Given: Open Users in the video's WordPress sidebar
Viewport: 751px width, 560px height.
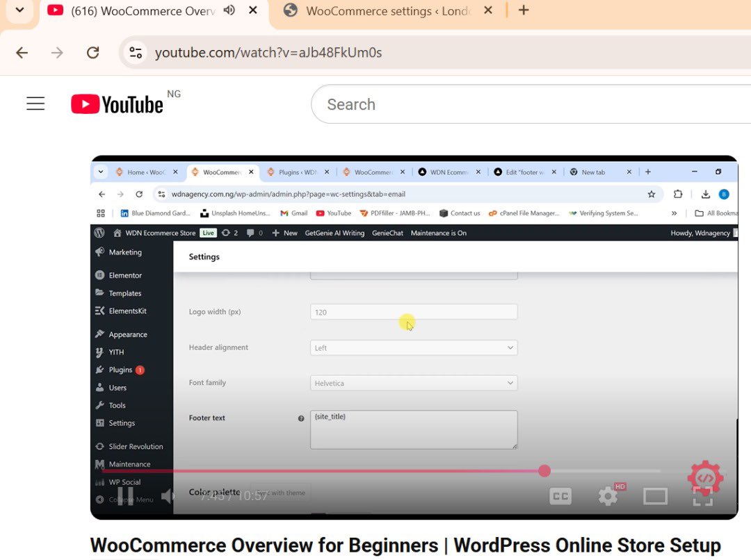Looking at the screenshot, I should coord(118,388).
